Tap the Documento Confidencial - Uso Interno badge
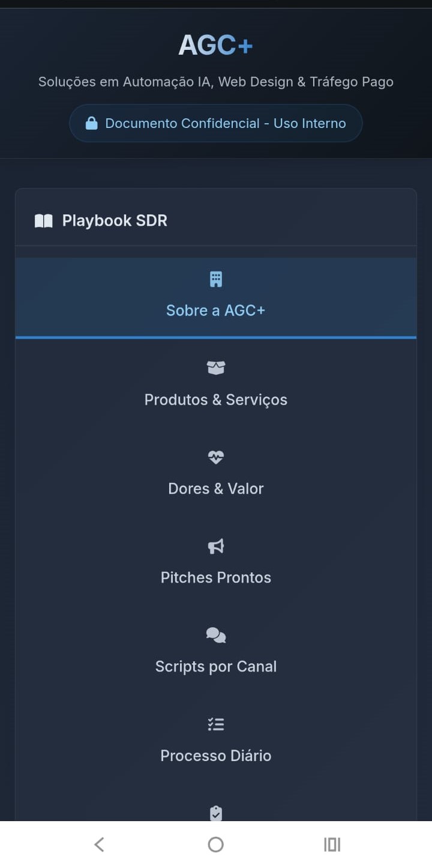The height and width of the screenshot is (868, 432). click(215, 123)
